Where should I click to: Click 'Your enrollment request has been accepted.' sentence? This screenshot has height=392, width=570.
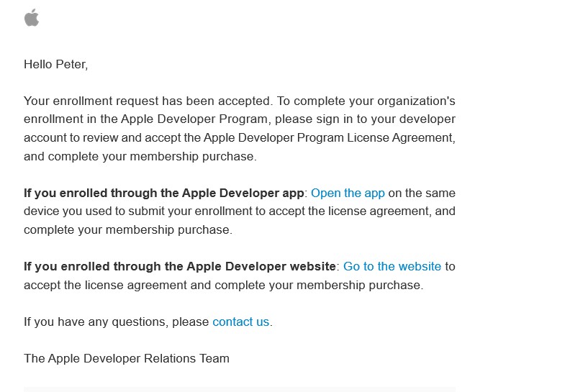[148, 101]
